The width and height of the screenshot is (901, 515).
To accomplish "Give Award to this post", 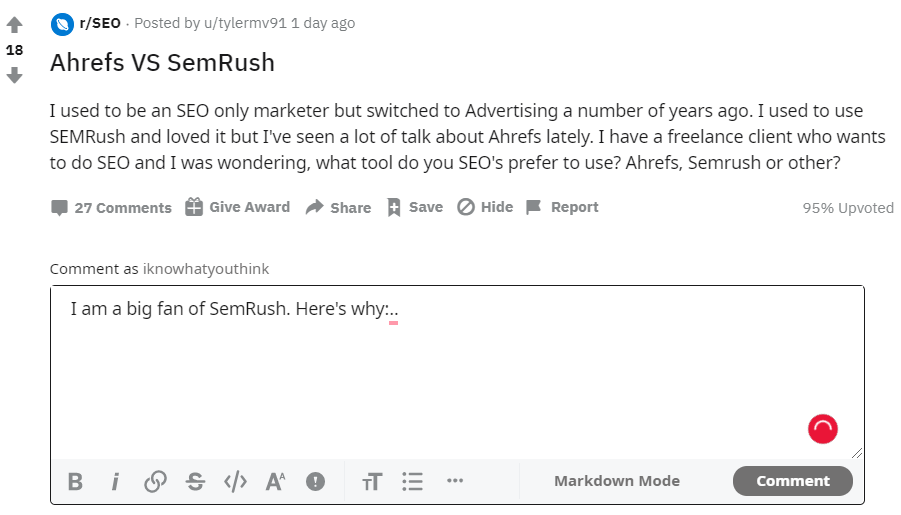I will [x=237, y=207].
